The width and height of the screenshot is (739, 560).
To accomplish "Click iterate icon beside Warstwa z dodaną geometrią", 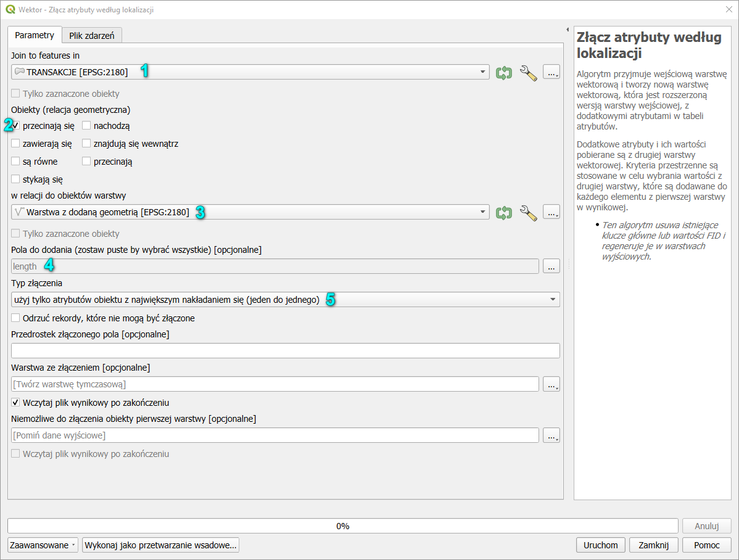I will click(504, 213).
